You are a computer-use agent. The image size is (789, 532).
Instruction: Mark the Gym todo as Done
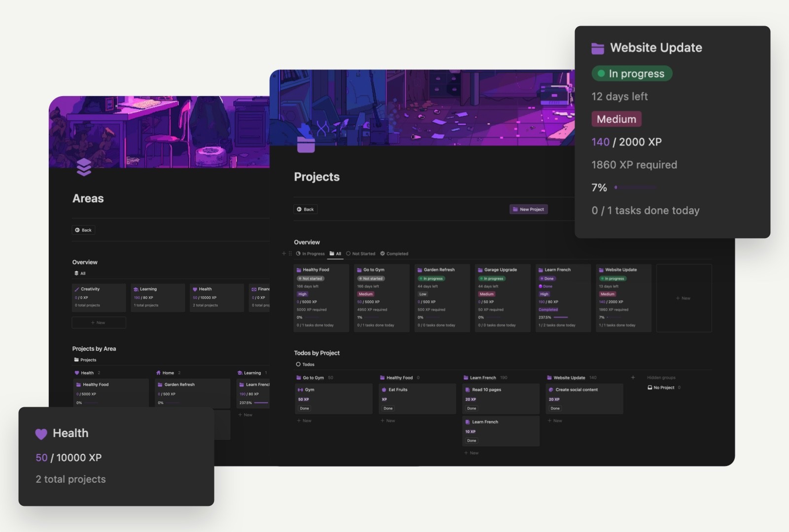tap(304, 408)
